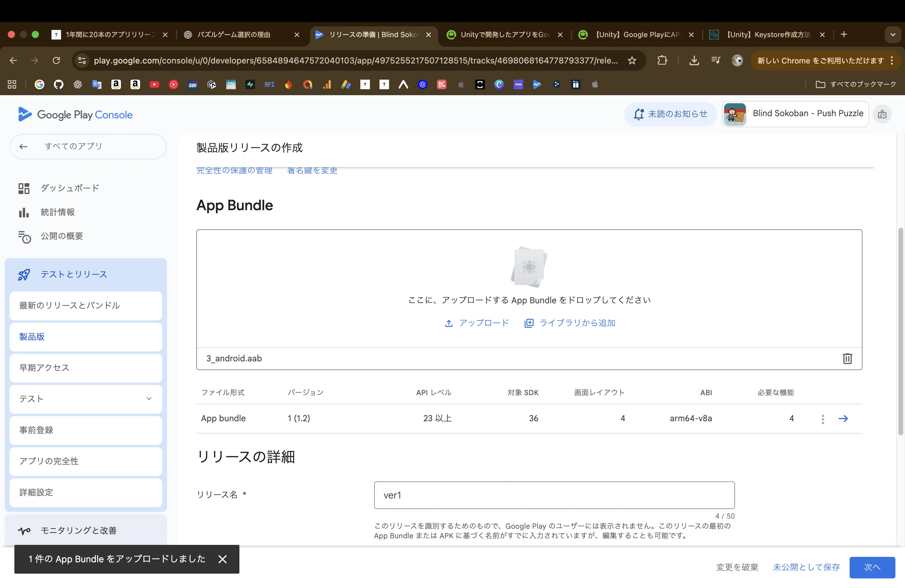Open モニタリングと改善 section
This screenshot has height=588, width=905.
79,531
